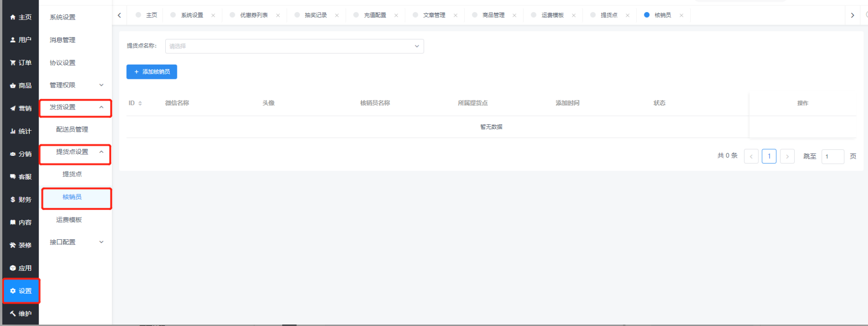868x326 pixels.
Task: Switch to the 优惠券列表 tab
Action: click(253, 15)
